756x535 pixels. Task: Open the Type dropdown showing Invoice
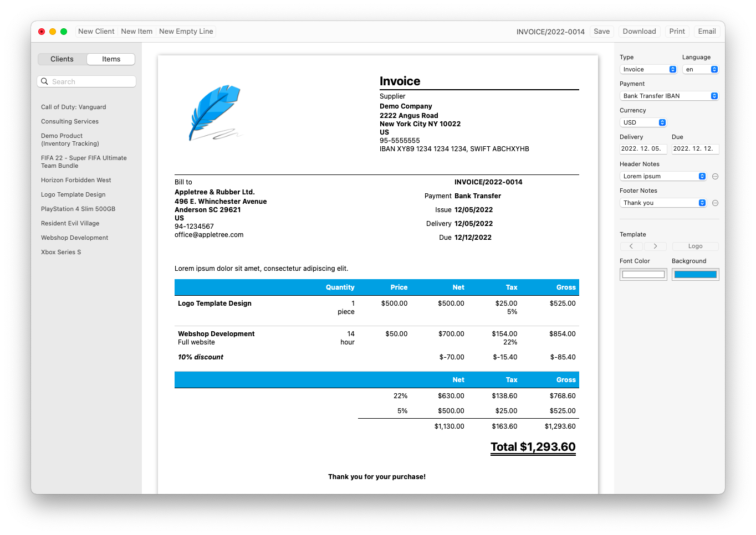coord(648,69)
